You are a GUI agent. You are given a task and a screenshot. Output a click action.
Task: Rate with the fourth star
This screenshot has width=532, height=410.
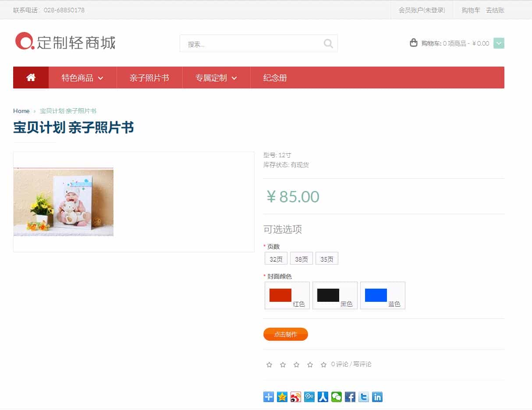click(310, 364)
